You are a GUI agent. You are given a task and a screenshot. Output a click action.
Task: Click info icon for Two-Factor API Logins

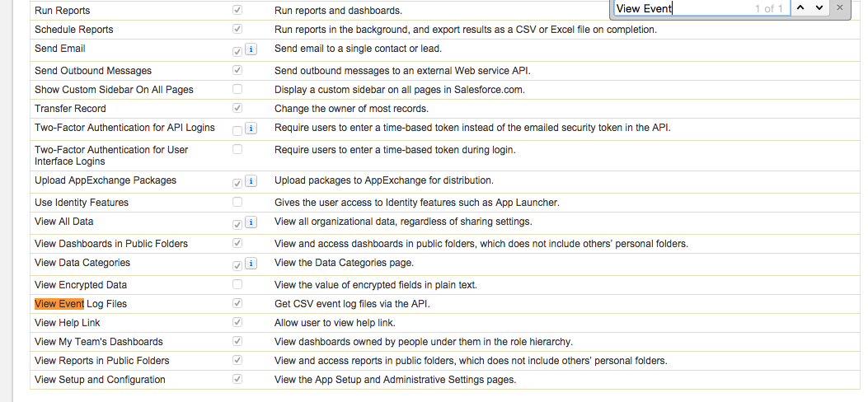coord(251,129)
